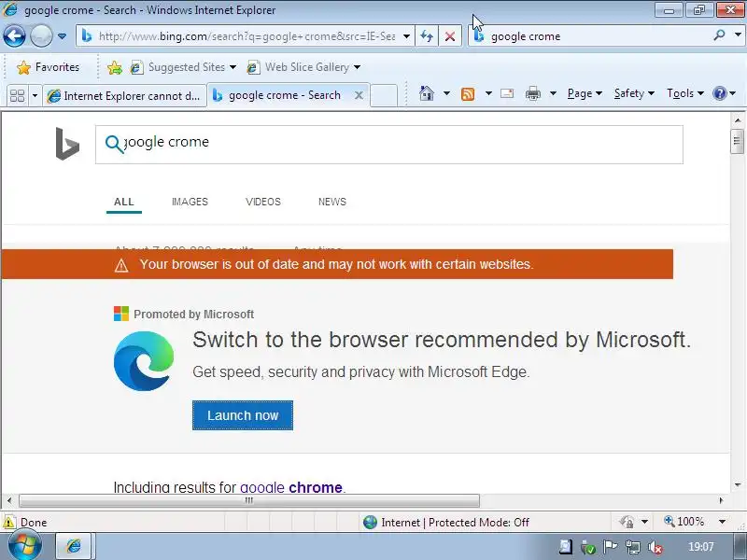Click the scroll right arrow
The image size is (747, 560).
pos(721,500)
